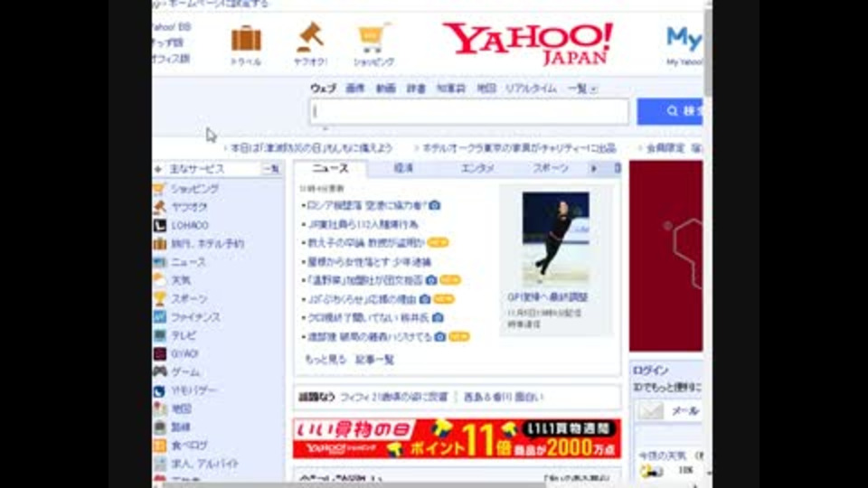Viewport: 868px width, 488px height.
Task: Open ニュース in the services sidebar
Action: (x=188, y=262)
